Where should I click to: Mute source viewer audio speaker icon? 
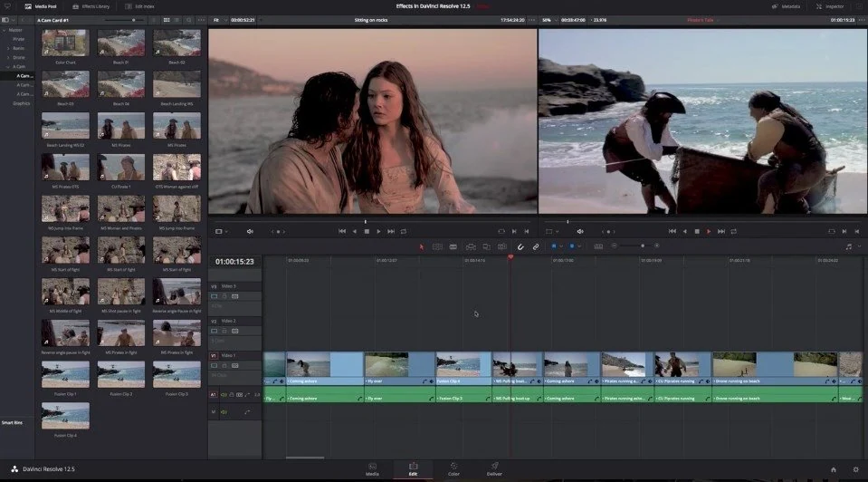[250, 232]
